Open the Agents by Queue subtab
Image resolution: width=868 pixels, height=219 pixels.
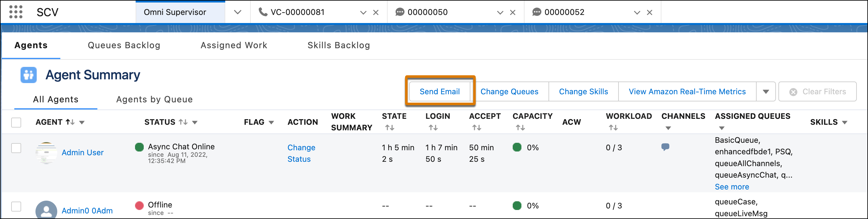click(x=154, y=100)
